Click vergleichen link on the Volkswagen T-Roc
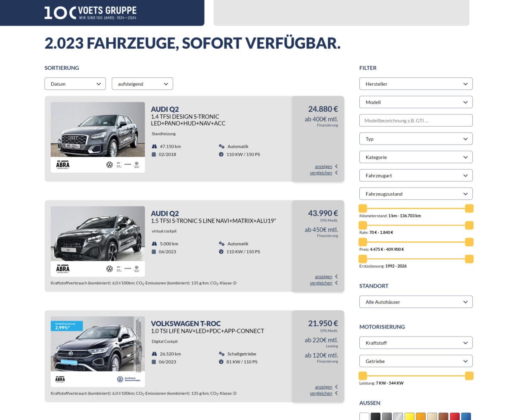Image resolution: width=517 pixels, height=420 pixels. (x=321, y=393)
